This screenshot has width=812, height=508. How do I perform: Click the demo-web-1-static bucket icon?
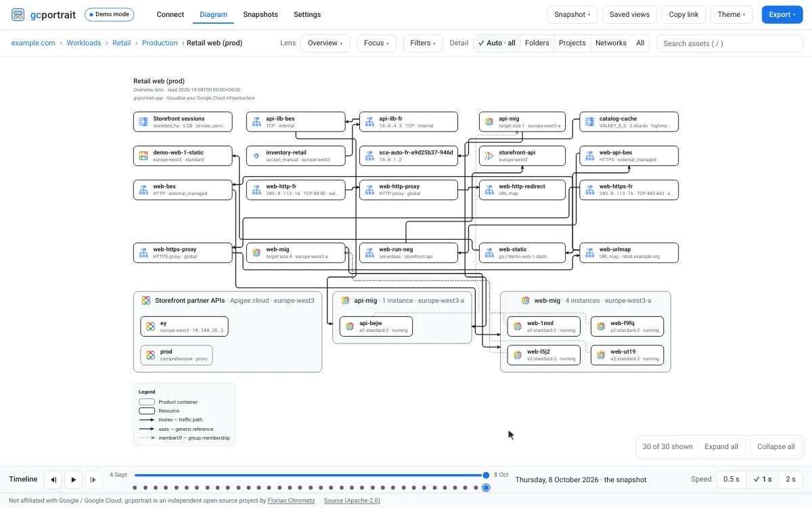143,156
